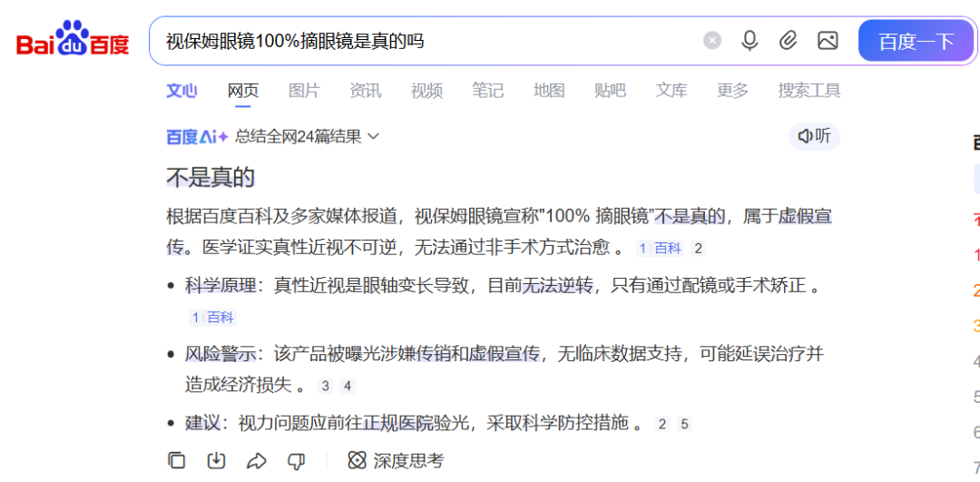Clear the search box text
Screen dimensions: 980x482
point(712,41)
